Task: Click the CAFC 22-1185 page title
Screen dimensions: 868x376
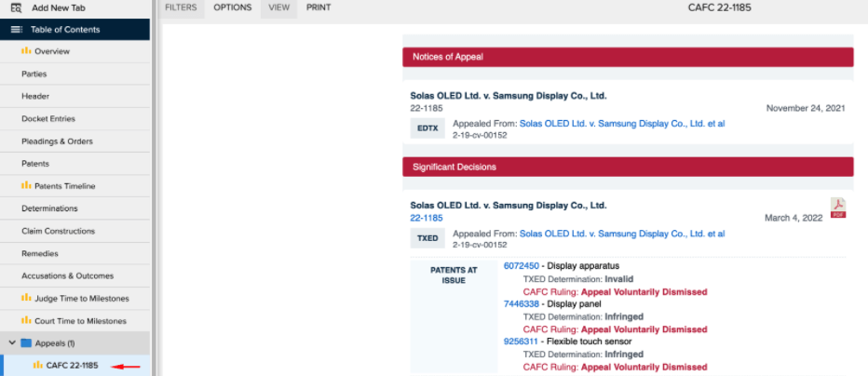Action: click(x=719, y=7)
